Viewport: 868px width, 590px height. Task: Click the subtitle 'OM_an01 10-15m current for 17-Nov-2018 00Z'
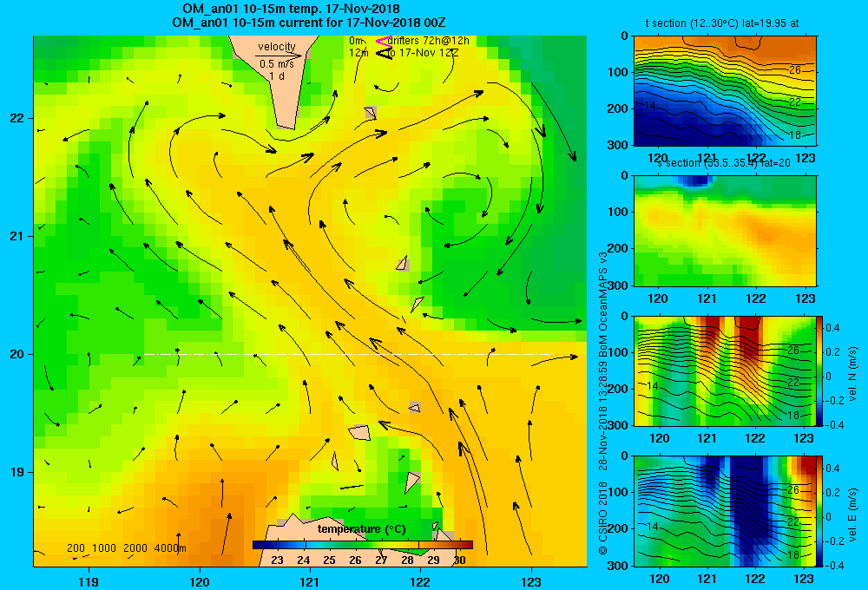[x=309, y=23]
